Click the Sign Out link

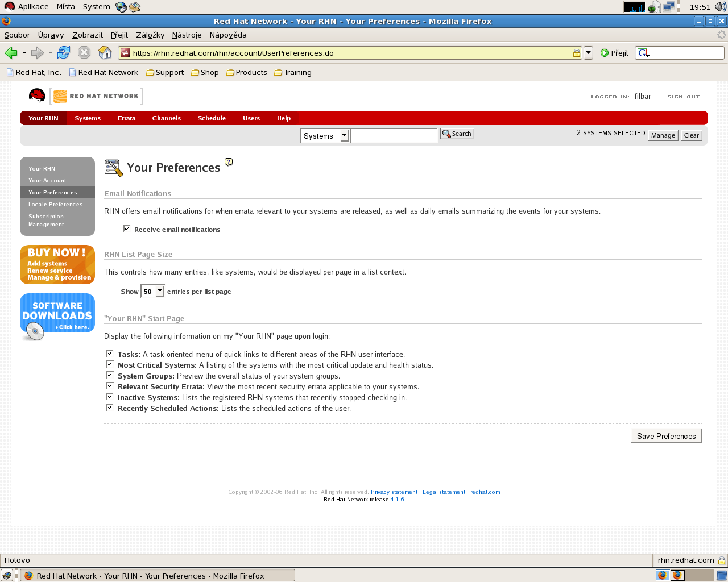coord(684,97)
